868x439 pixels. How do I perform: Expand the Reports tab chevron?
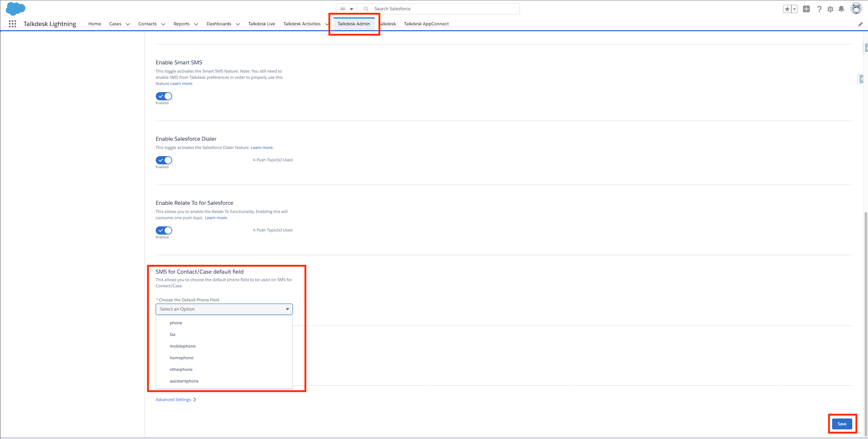click(196, 24)
